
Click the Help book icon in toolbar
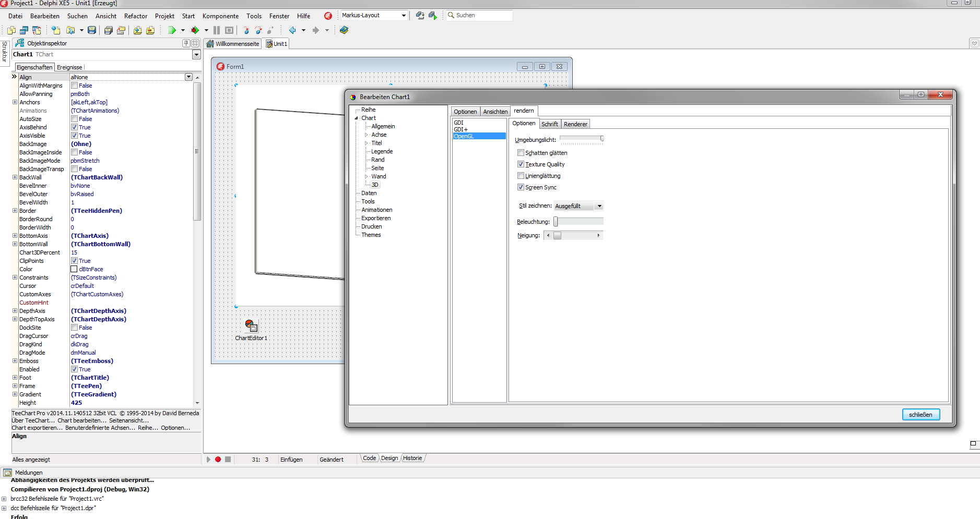click(x=344, y=30)
